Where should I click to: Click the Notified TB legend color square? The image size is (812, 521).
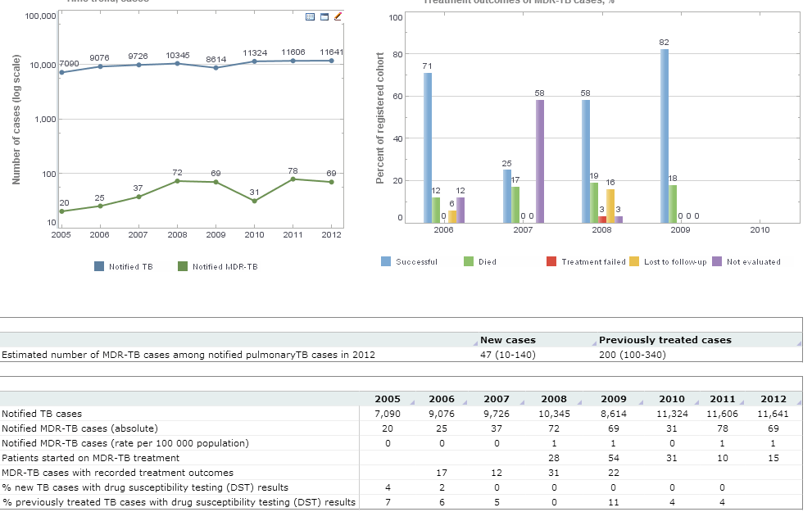[x=99, y=266]
